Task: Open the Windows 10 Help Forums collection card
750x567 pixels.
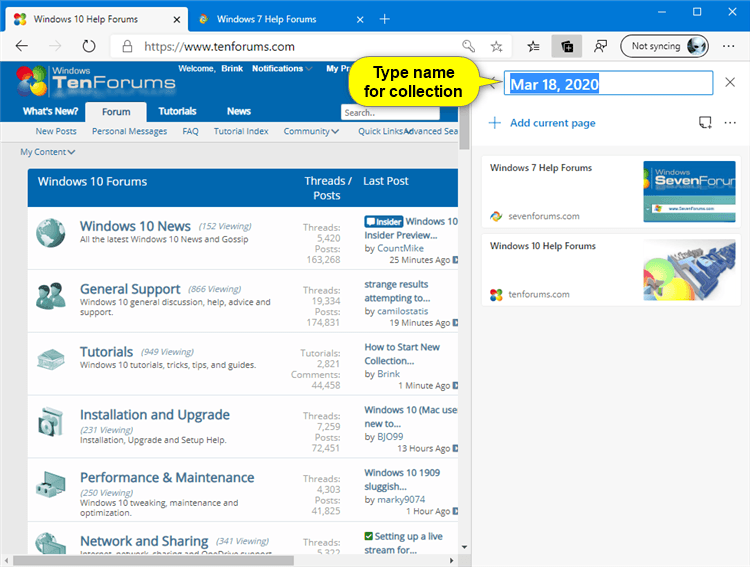Action: (611, 270)
